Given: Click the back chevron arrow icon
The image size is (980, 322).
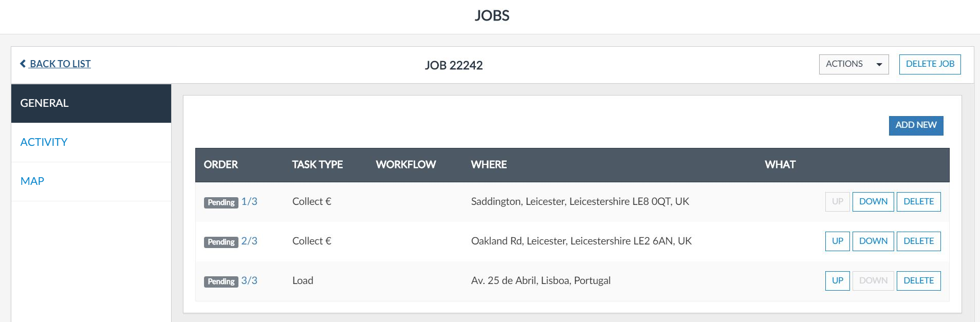Looking at the screenshot, I should pos(23,64).
